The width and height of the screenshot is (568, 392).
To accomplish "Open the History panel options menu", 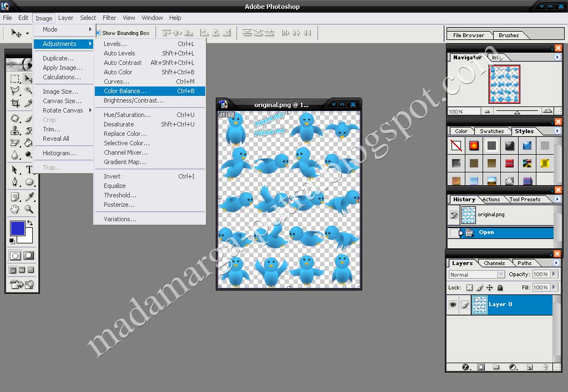I will [557, 199].
